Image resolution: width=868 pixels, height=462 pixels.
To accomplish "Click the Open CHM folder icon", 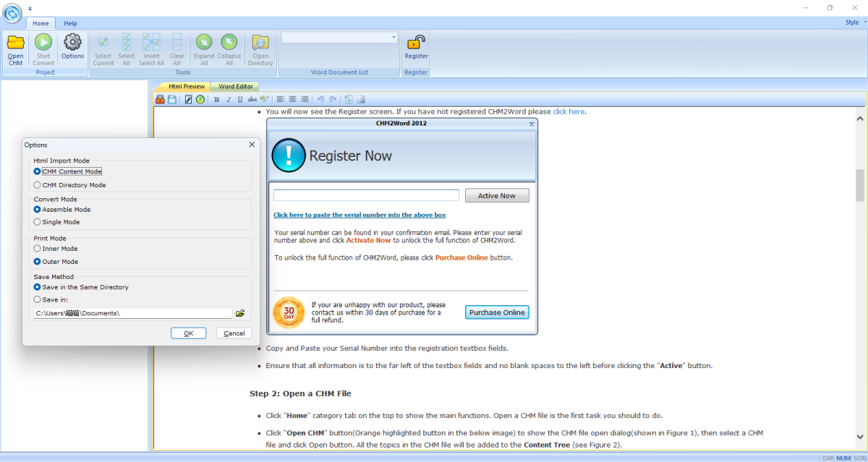I will pos(15,43).
